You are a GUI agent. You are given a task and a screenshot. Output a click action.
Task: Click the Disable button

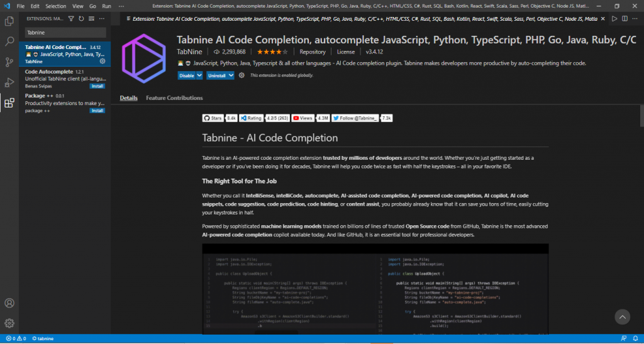[x=187, y=75]
